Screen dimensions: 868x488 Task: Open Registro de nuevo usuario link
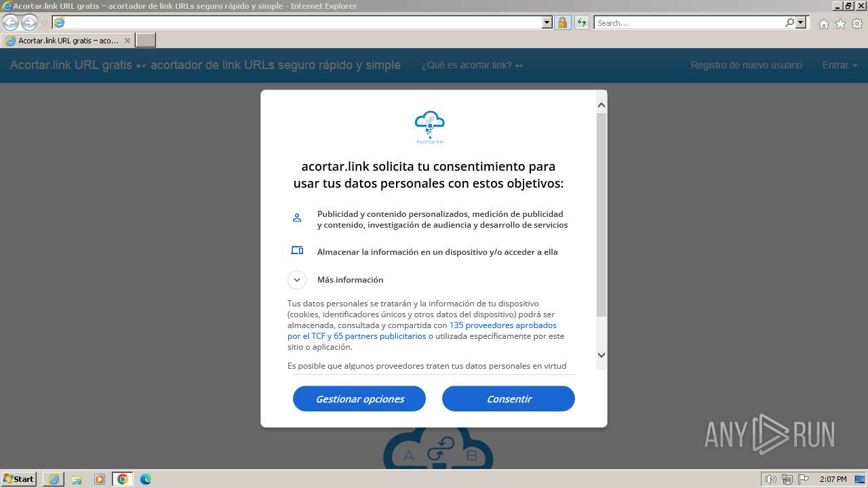pos(747,65)
